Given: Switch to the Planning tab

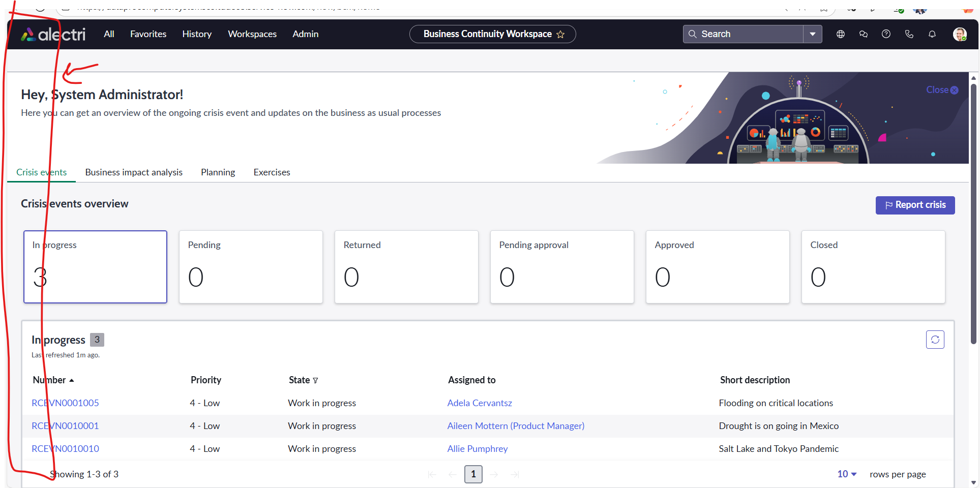Looking at the screenshot, I should (218, 172).
